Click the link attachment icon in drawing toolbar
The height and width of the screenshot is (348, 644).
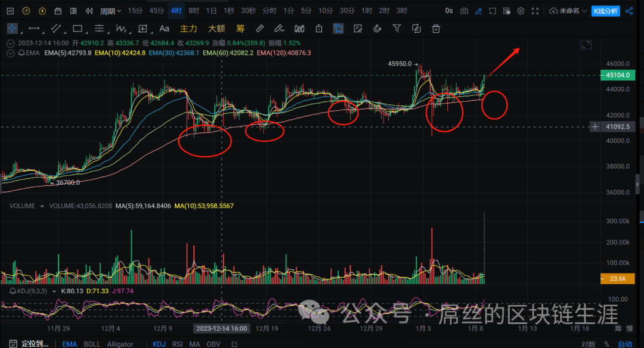[377, 29]
